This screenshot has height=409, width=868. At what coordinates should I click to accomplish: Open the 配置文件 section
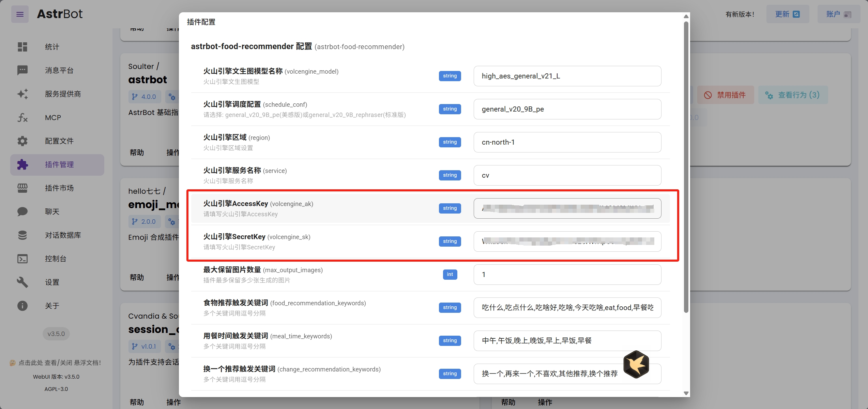pyautogui.click(x=22, y=141)
